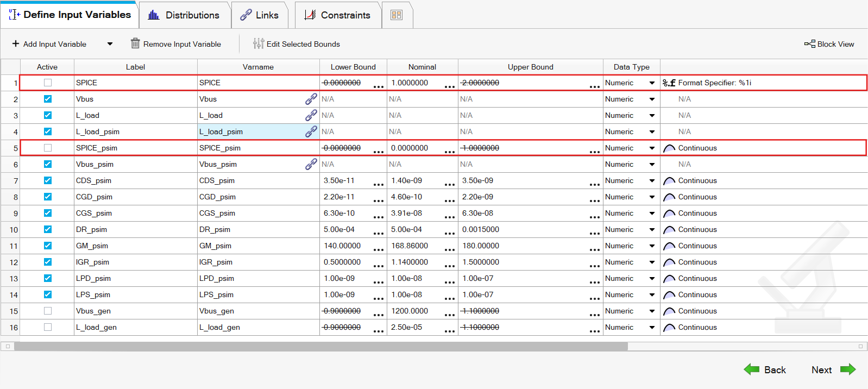The height and width of the screenshot is (389, 868).
Task: Click nominal value 168.86000 for GM_psim
Action: (410, 246)
